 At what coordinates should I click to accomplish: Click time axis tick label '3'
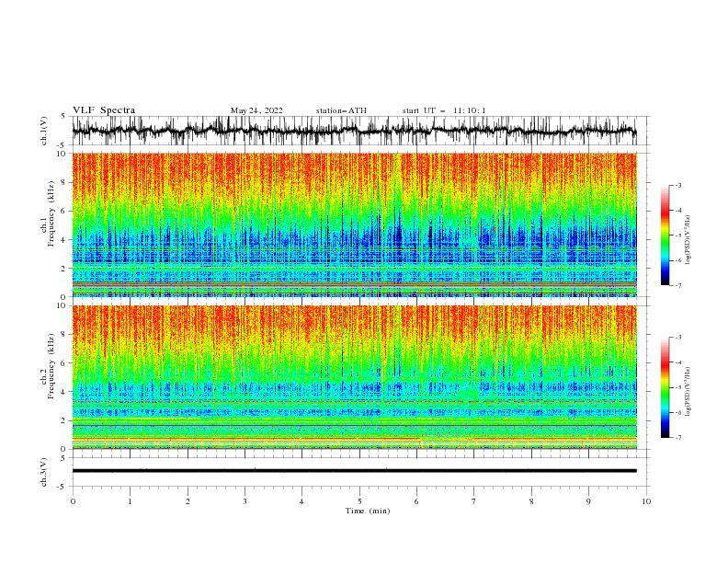pyautogui.click(x=245, y=501)
